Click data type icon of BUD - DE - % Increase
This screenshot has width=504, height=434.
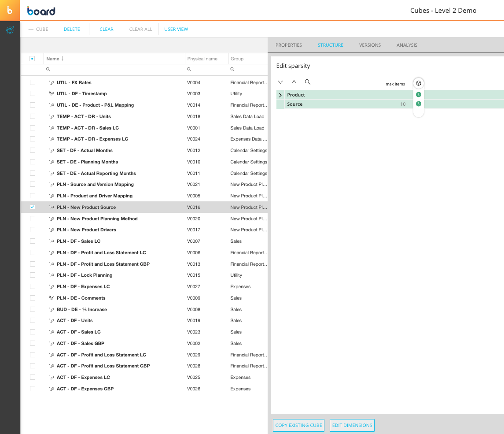click(x=51, y=309)
